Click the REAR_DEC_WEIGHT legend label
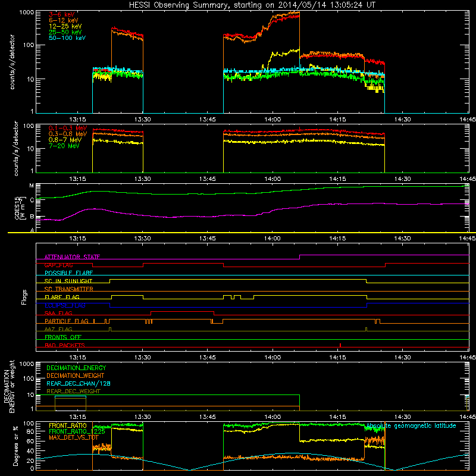476x476 pixels. (x=73, y=392)
